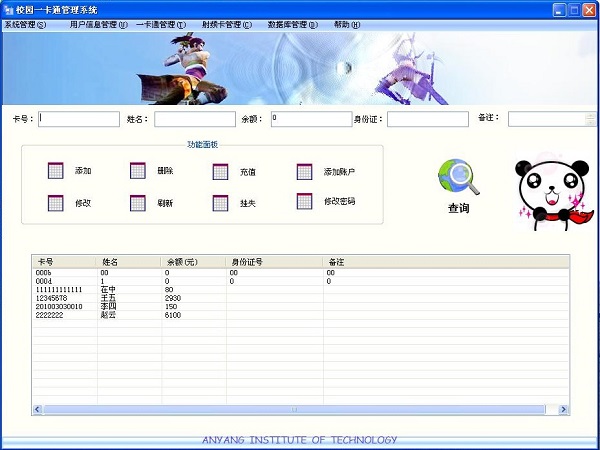Screen dimensions: 600x450
Task: Open the 数据库管理(D) menu
Action: click(293, 25)
